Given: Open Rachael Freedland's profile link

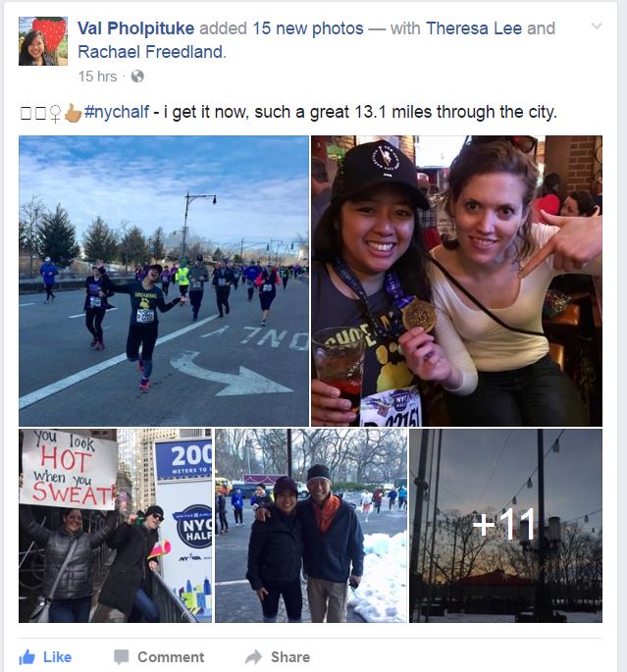Looking at the screenshot, I should coord(151,52).
